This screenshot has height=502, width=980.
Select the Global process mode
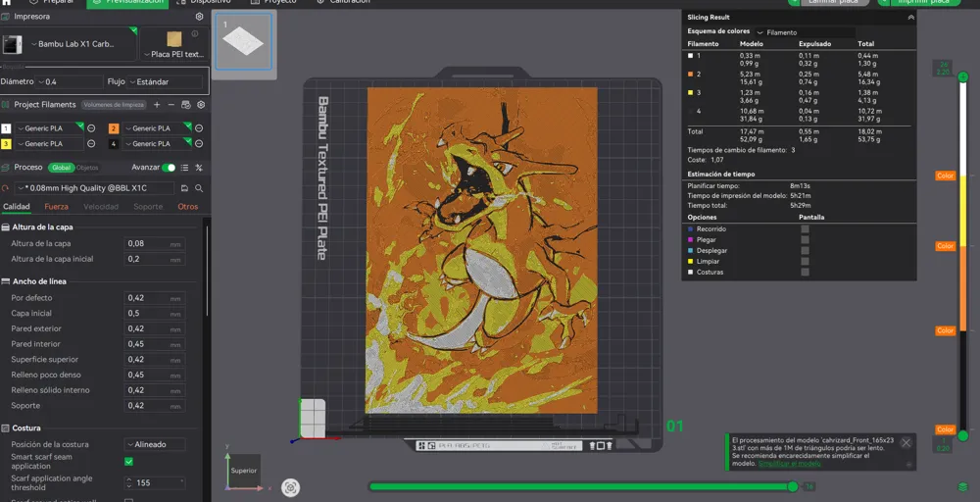(61, 168)
